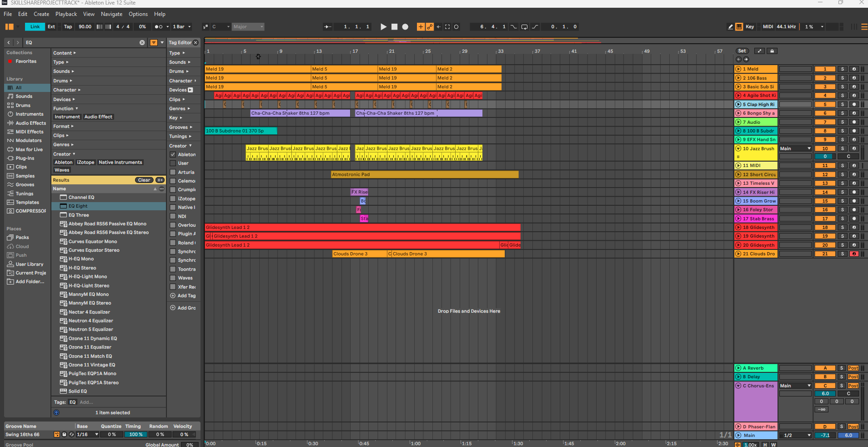Arm the 21 Clouds Dro track

point(854,254)
